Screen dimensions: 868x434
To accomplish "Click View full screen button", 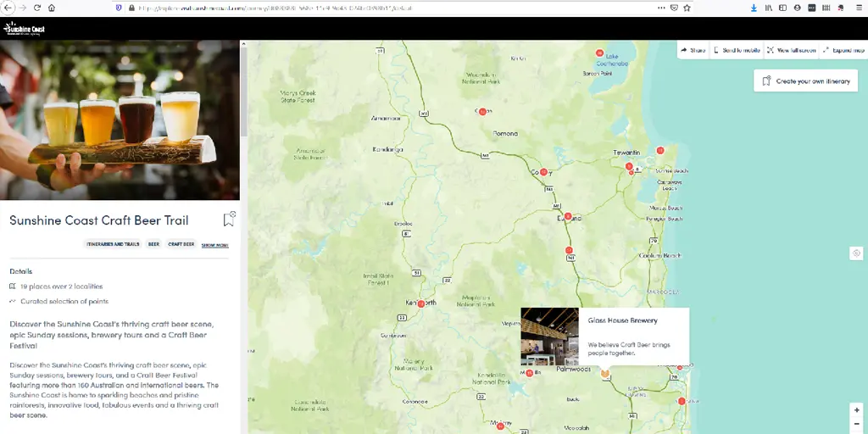I will (x=791, y=50).
